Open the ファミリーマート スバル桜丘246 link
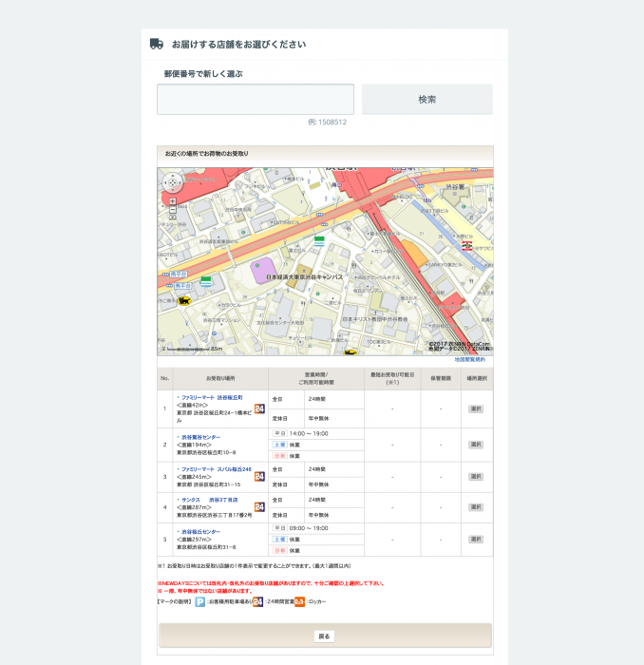The image size is (644, 665). (217, 469)
